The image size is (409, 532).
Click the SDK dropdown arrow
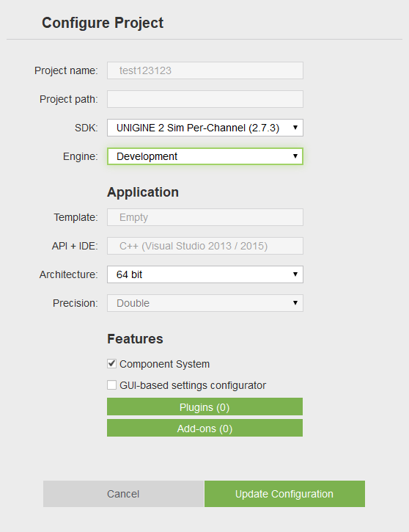pos(295,128)
